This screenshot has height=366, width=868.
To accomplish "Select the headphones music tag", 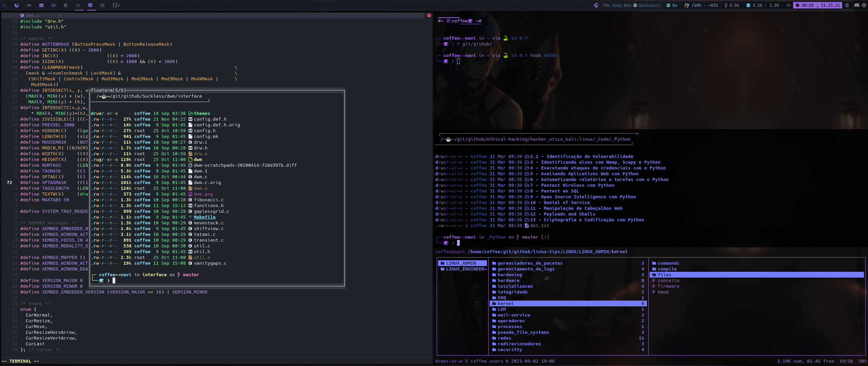I will (53, 5).
